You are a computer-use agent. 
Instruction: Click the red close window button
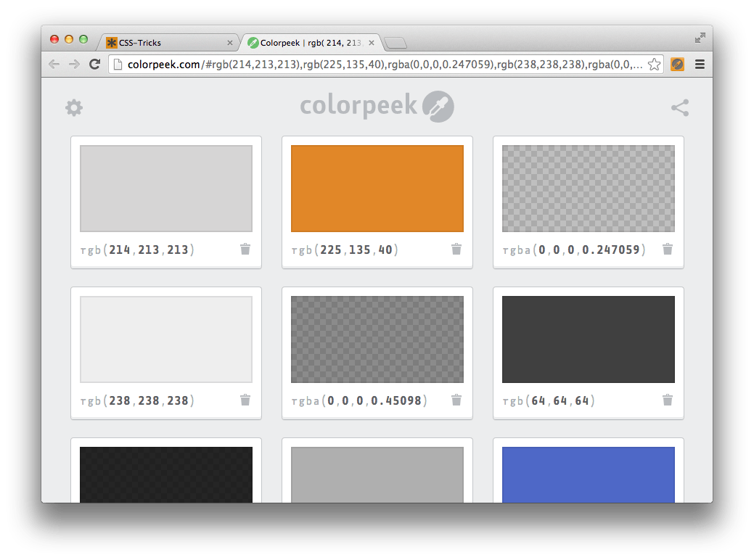pos(54,39)
